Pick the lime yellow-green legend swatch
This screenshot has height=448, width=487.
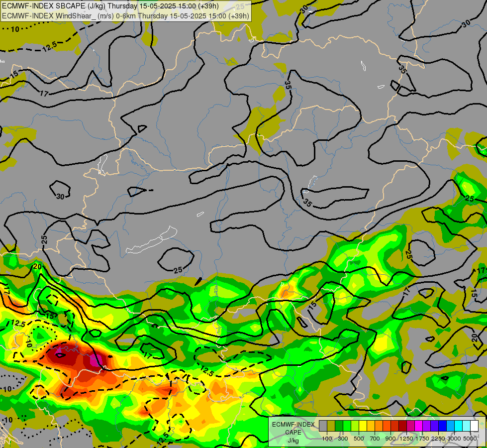(355, 426)
